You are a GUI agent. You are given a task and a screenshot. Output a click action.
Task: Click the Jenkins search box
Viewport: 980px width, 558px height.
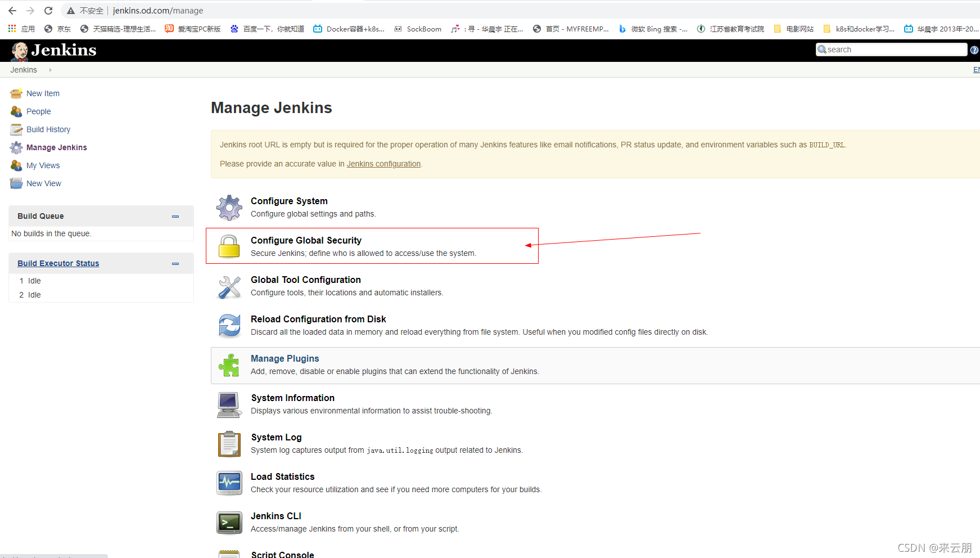pos(891,49)
